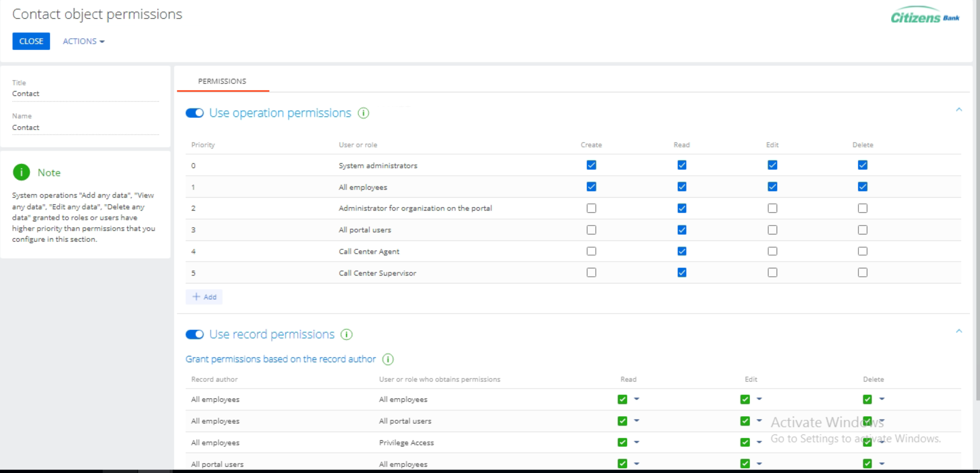Collapse the Use record permissions section
Image resolution: width=980 pixels, height=473 pixels.
coord(959,331)
